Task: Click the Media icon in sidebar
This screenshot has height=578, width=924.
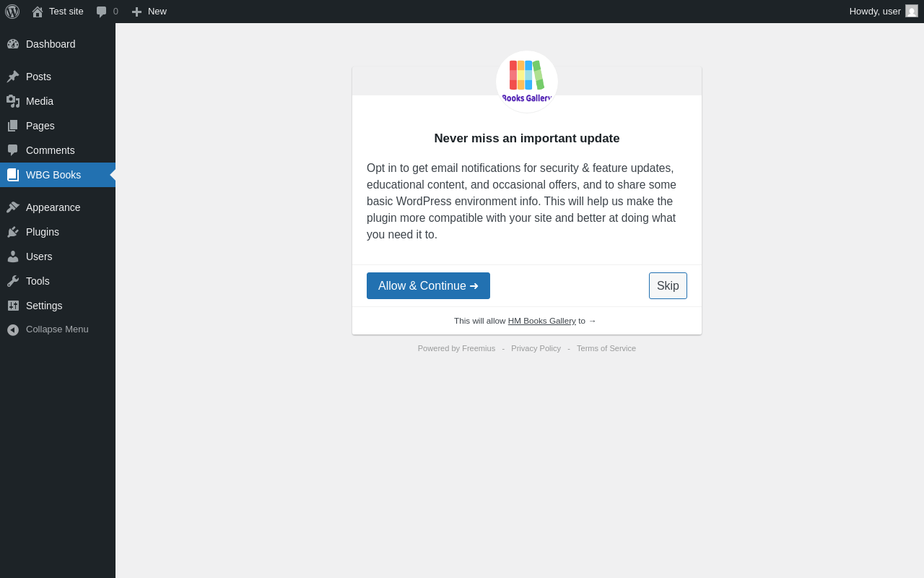Action: [x=13, y=101]
